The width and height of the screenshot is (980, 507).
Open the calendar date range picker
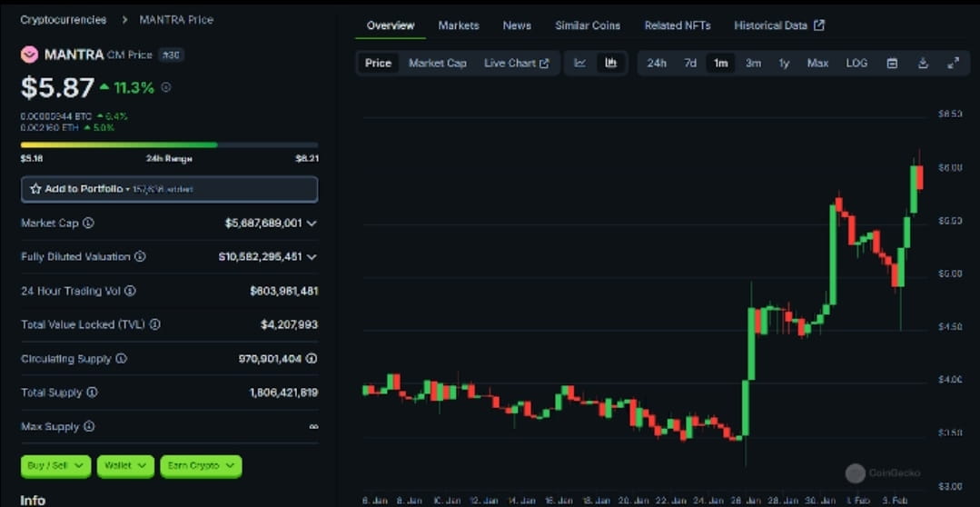[893, 63]
